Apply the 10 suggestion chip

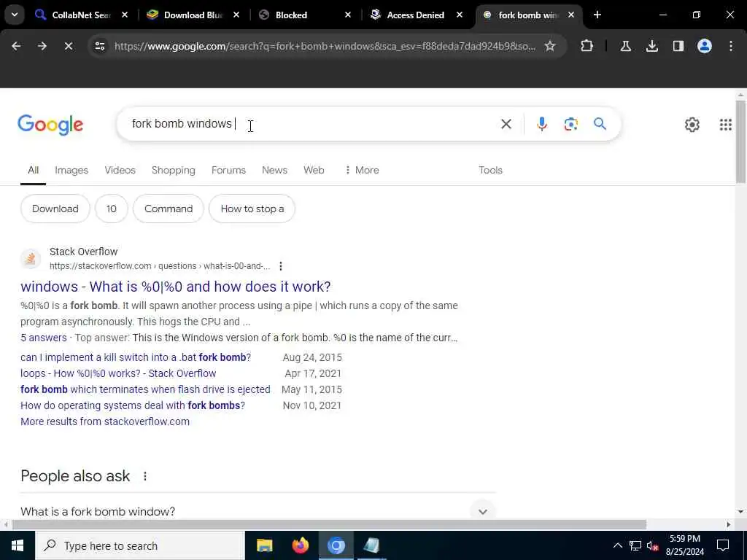(x=112, y=209)
